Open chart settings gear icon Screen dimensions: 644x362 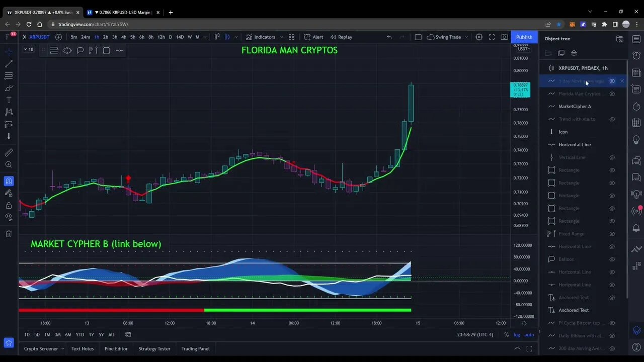(479, 37)
